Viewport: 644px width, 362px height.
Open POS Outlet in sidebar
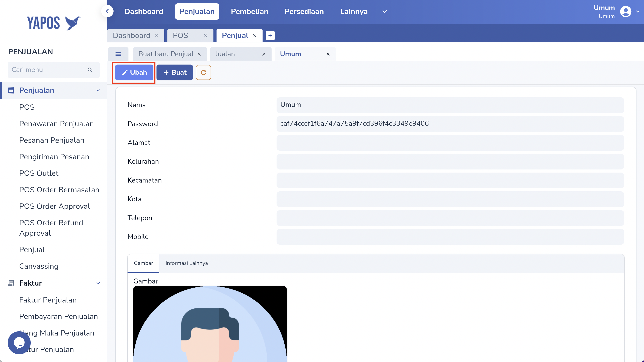[39, 173]
